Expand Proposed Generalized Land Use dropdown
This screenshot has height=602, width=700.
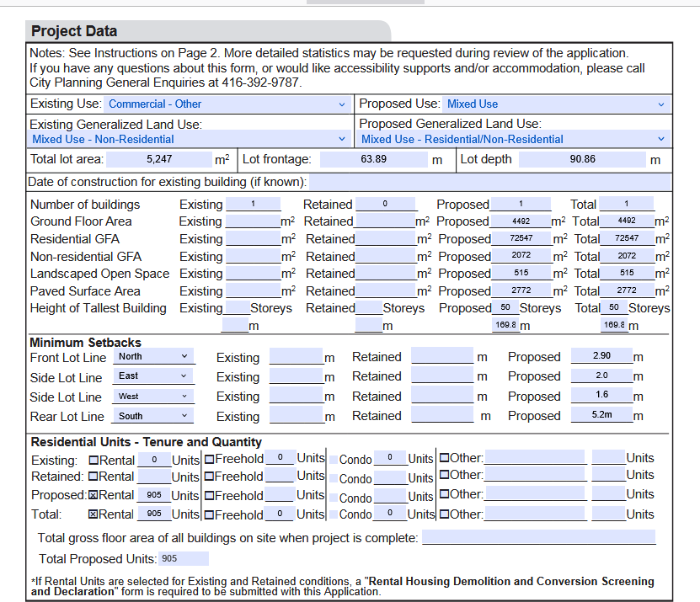coord(514,140)
